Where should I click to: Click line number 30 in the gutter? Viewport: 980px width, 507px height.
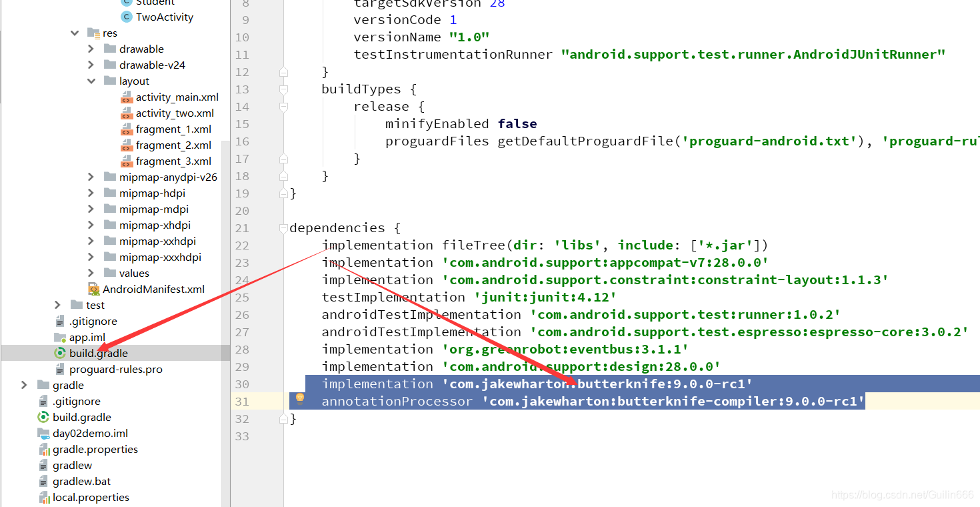click(242, 384)
